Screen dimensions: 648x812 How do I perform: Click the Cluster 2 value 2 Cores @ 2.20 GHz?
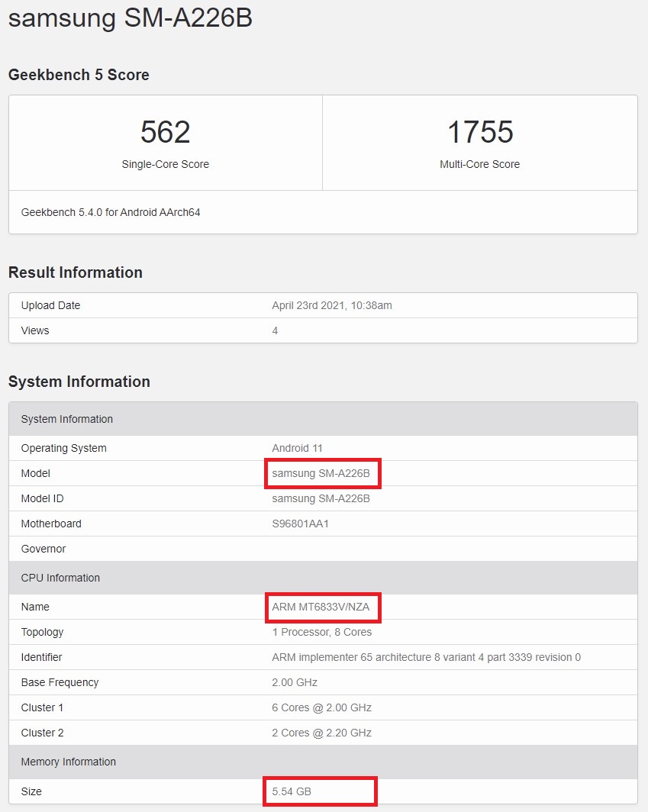(321, 733)
